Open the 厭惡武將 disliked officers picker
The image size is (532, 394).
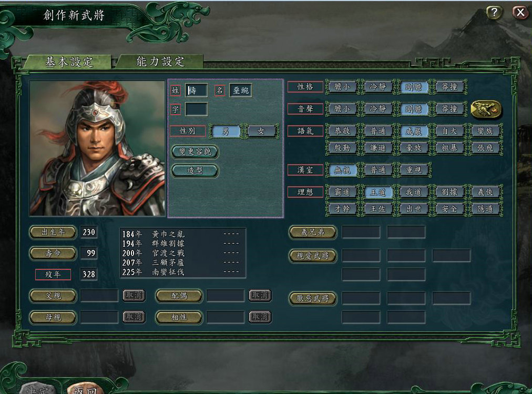313,298
